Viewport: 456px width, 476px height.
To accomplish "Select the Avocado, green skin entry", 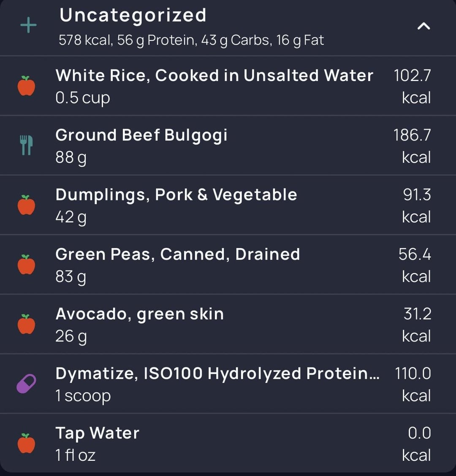I will coord(228,324).
